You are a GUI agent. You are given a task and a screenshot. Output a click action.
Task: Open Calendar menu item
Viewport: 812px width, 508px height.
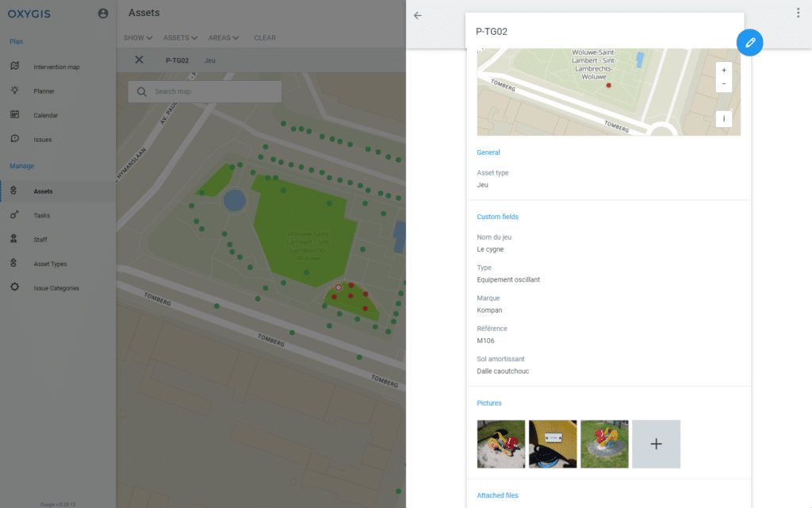tap(58, 115)
